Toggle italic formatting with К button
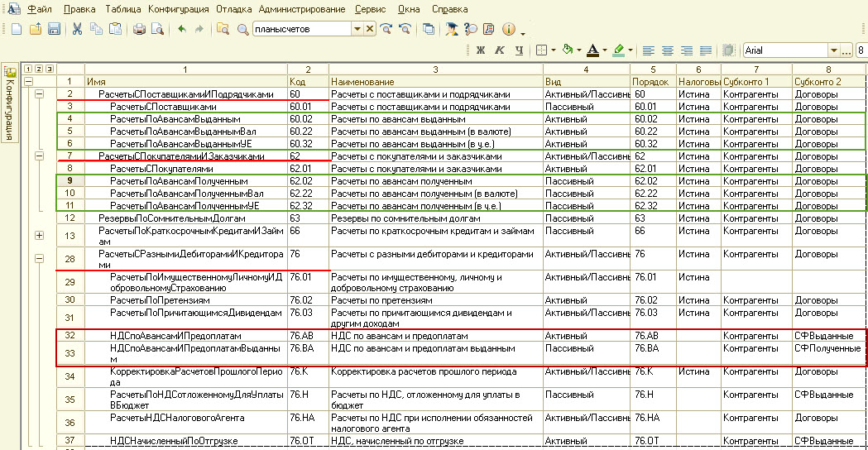Viewport: 868px width, 450px height. [x=499, y=50]
